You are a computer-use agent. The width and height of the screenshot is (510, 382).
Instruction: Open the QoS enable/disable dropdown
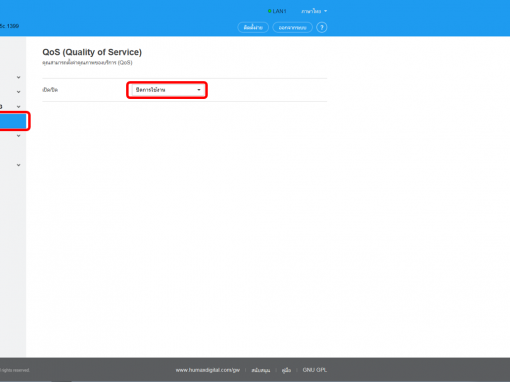[x=167, y=90]
